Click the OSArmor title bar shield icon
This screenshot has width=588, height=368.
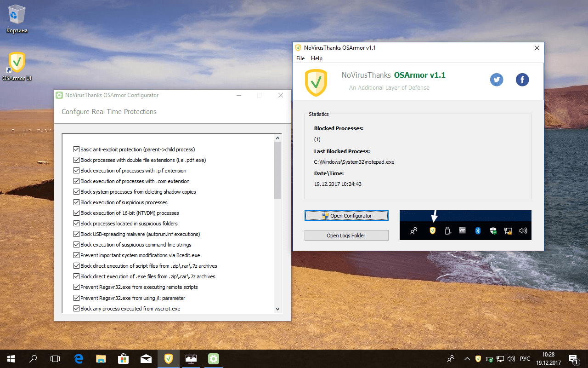click(x=298, y=48)
